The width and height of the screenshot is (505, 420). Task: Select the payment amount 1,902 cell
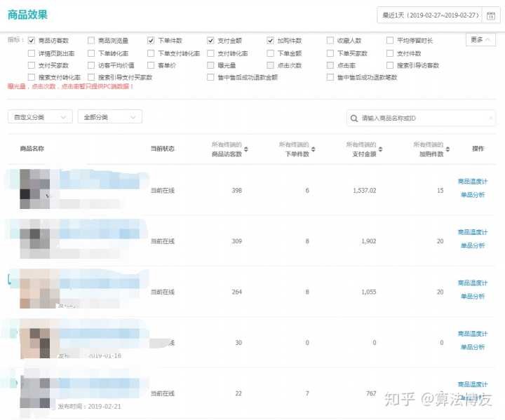[x=368, y=241]
